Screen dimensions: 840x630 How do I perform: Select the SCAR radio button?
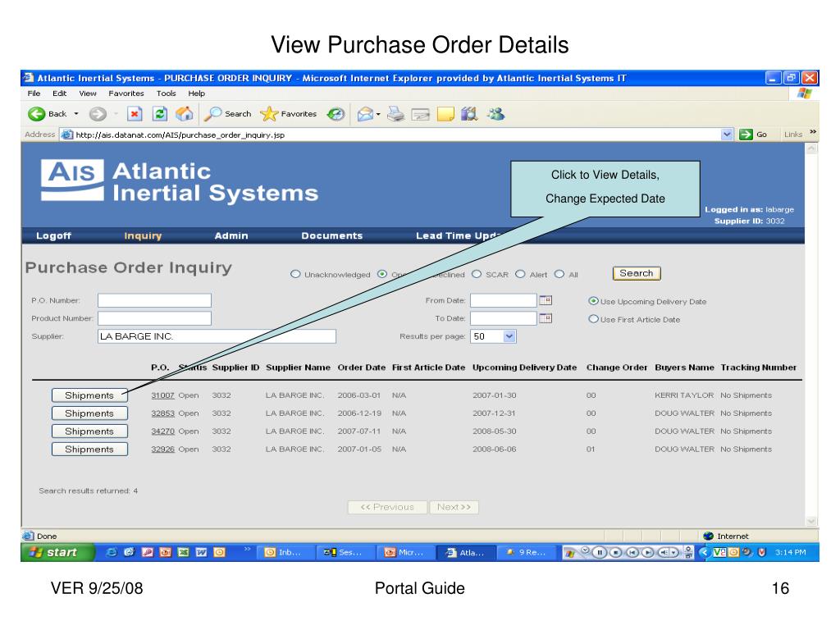[477, 274]
